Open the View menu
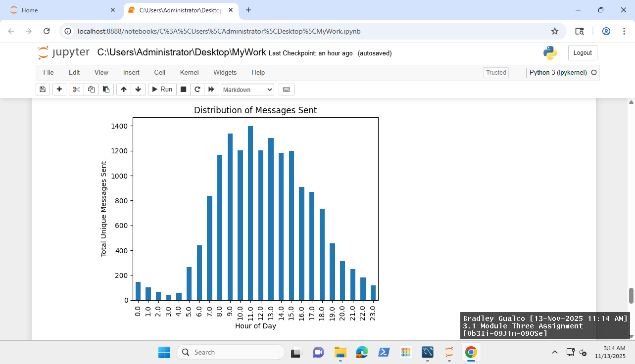Viewport: 635px width, 364px height. click(x=101, y=72)
